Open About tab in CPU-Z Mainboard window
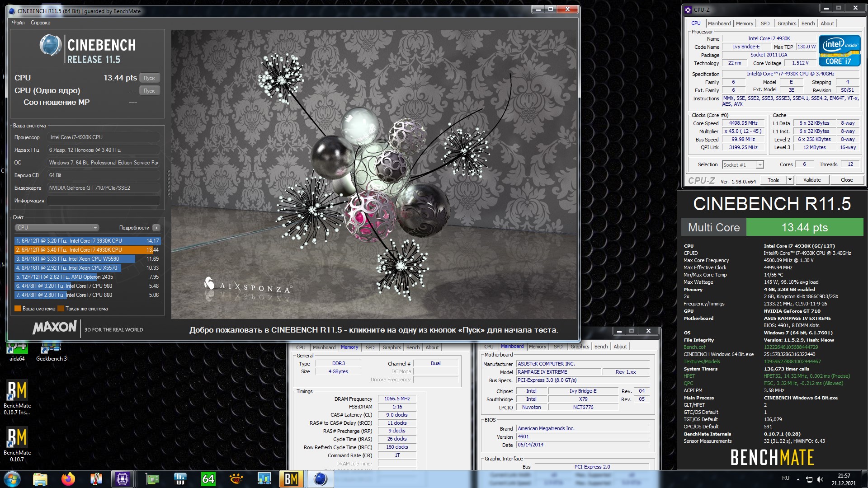 620,347
